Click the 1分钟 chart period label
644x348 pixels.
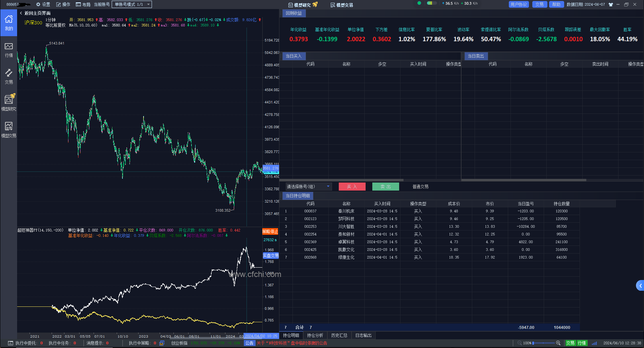tap(51, 20)
